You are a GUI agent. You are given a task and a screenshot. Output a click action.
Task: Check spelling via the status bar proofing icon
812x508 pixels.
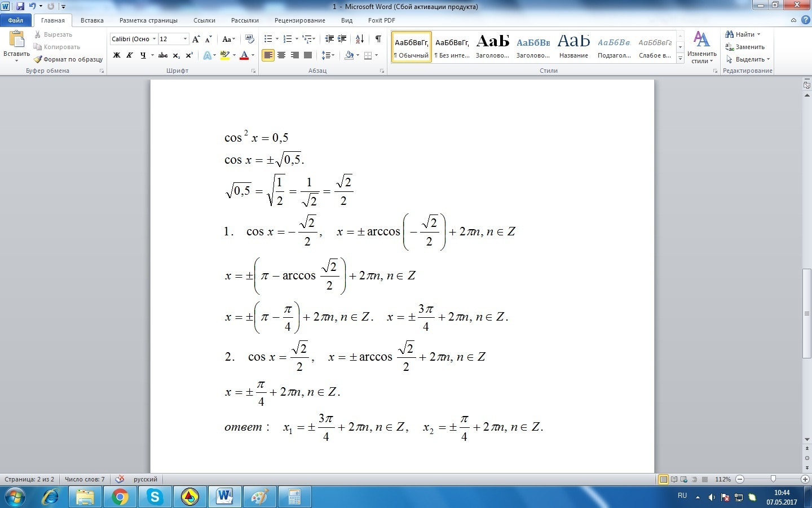click(120, 479)
